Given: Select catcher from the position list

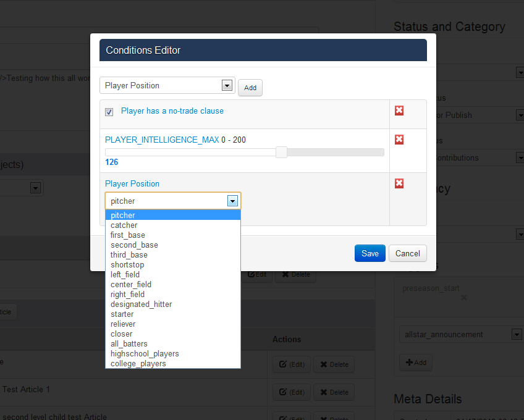Looking at the screenshot, I should coord(124,225).
